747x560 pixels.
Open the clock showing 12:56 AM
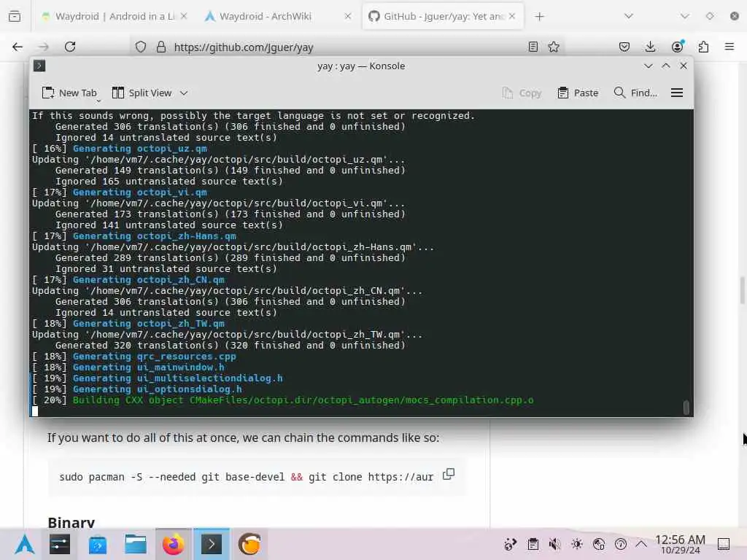[x=680, y=544]
